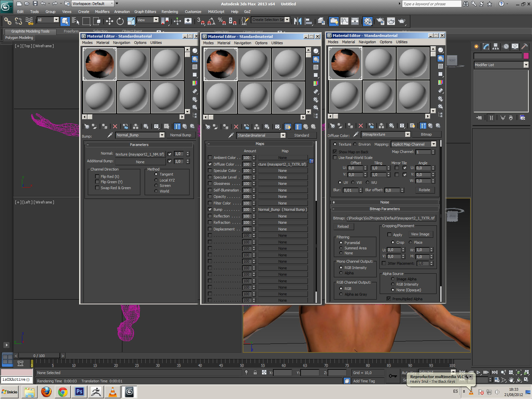Click the 0 / 100 time slider
This screenshot has width=532, height=399.
[x=39, y=356]
